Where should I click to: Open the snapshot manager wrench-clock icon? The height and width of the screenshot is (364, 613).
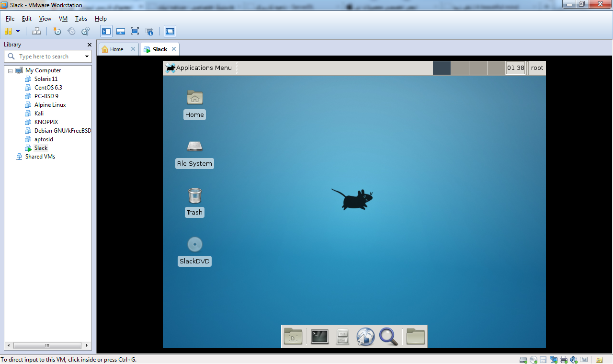pyautogui.click(x=86, y=32)
